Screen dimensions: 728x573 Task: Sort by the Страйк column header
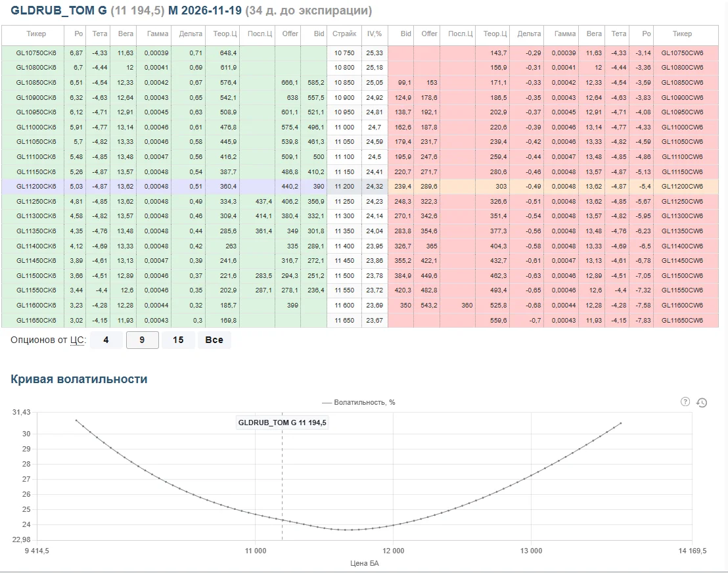pyautogui.click(x=344, y=34)
